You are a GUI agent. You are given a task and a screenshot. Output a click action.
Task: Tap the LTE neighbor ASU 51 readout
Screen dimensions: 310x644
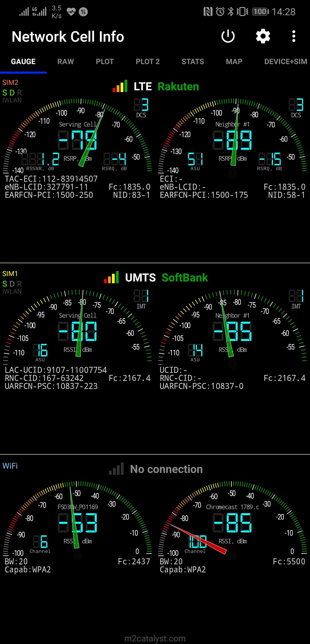[195, 161]
